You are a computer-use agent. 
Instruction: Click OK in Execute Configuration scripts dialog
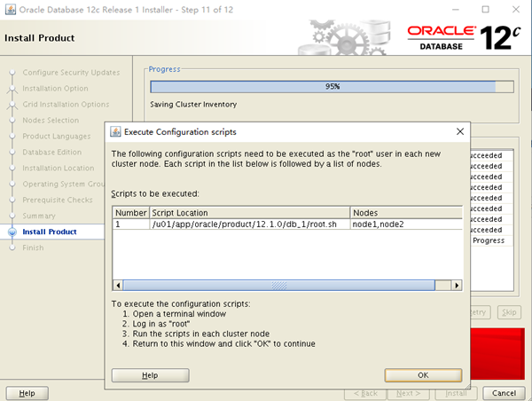[x=423, y=375]
